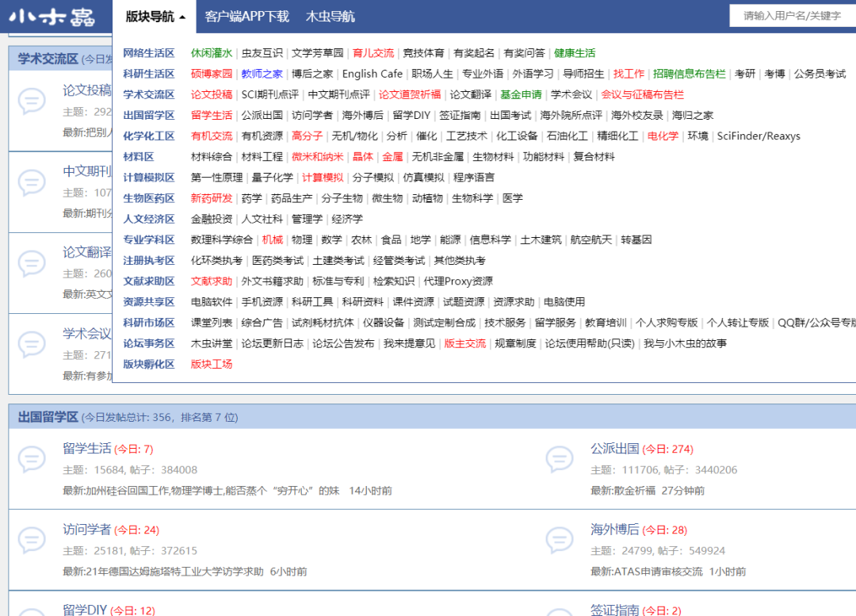Image resolution: width=856 pixels, height=616 pixels.
Task: Click the chat bubble icon beside 学术会议
Action: 32,344
